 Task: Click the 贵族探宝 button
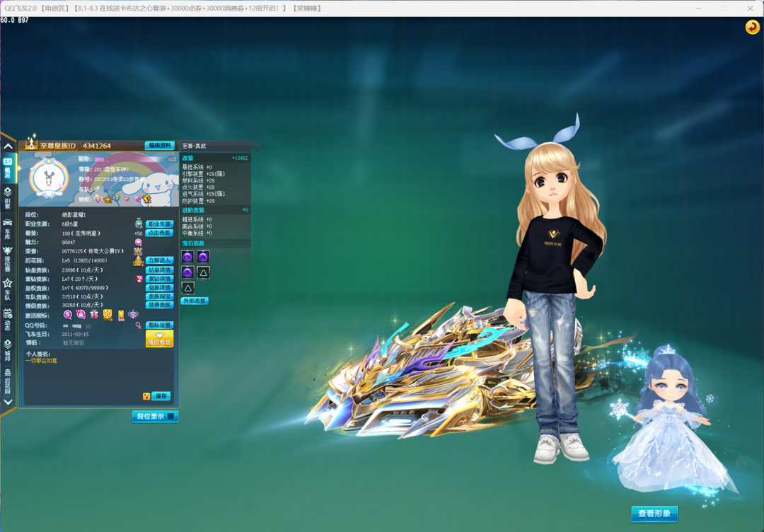point(159,296)
